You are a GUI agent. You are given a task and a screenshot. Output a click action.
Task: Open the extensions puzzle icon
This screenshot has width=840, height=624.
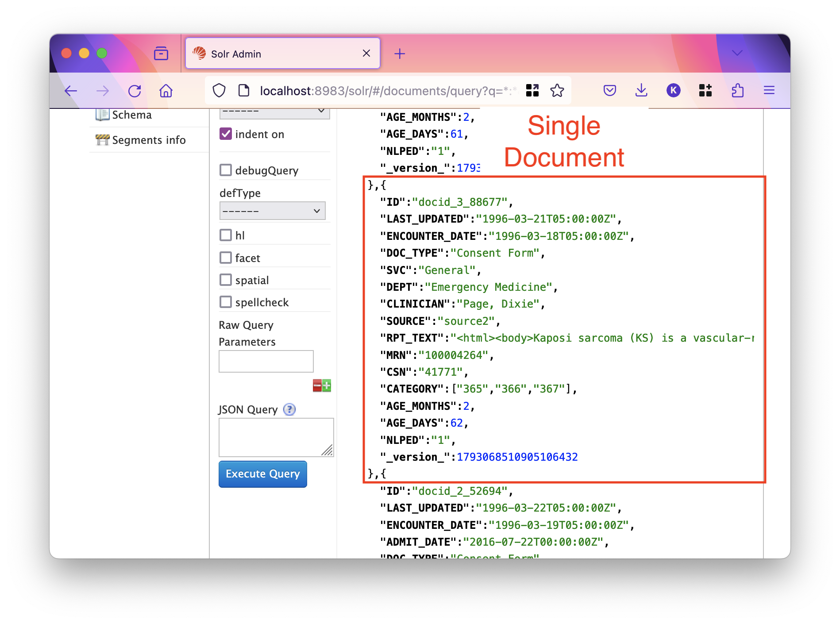(x=737, y=91)
